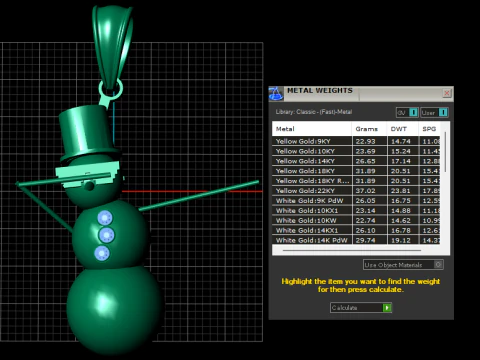Click the 14.62 DWT value
Image resolution: width=480 pixels, height=360 pixels.
pos(401,221)
